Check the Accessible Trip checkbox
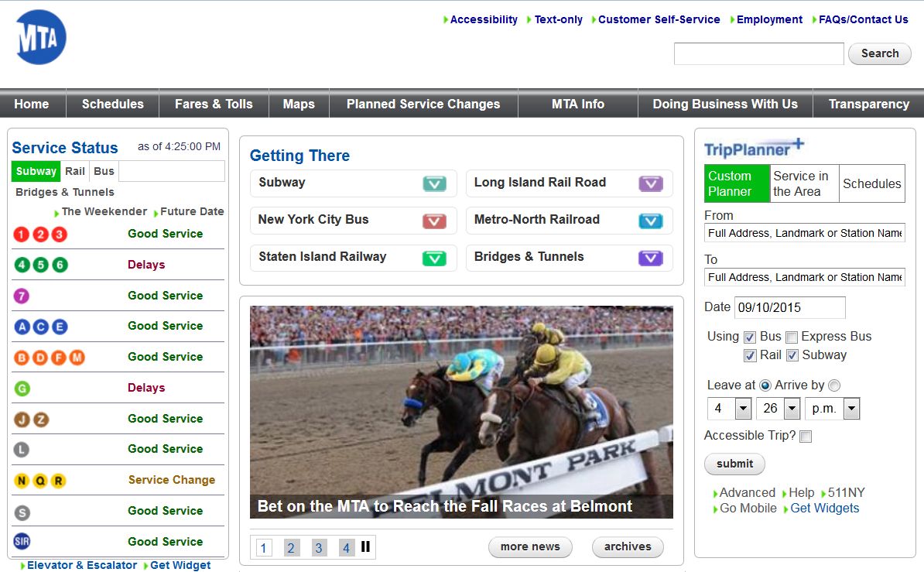The image size is (924, 572). pyautogui.click(x=806, y=437)
